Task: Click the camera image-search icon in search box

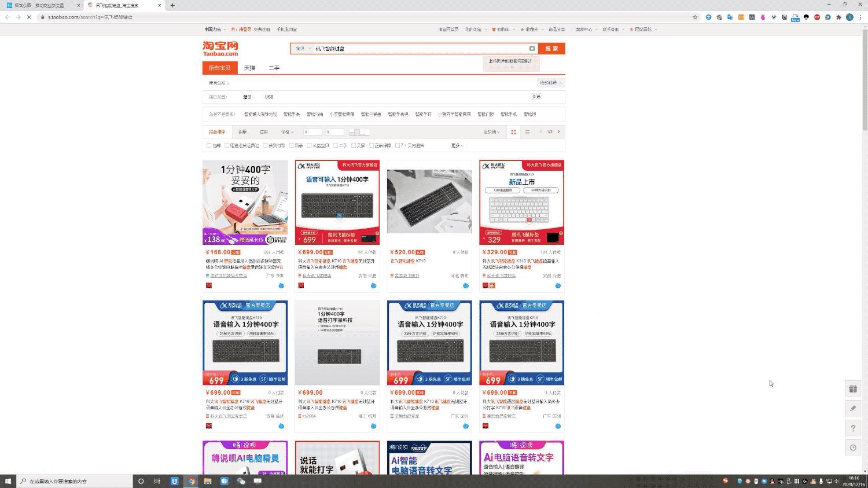Action: click(532, 49)
